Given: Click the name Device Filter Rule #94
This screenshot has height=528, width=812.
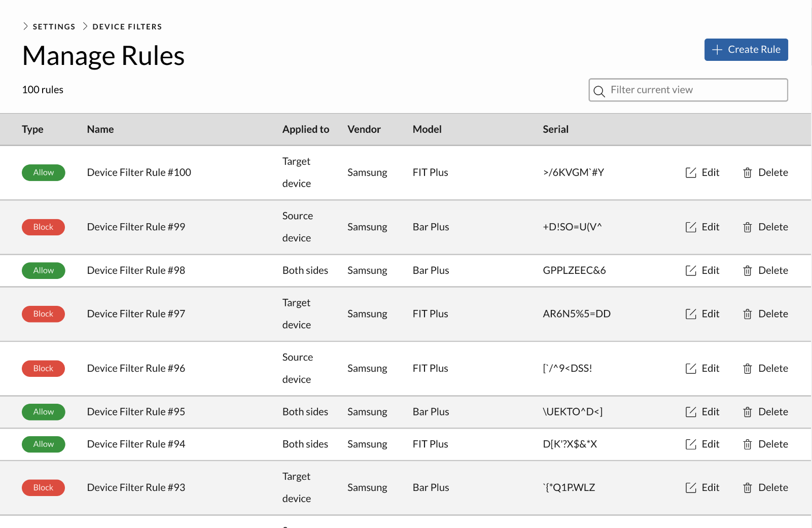Looking at the screenshot, I should point(136,444).
